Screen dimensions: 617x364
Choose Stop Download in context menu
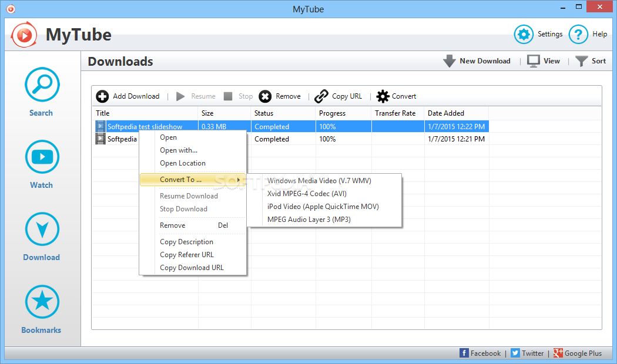193,209
